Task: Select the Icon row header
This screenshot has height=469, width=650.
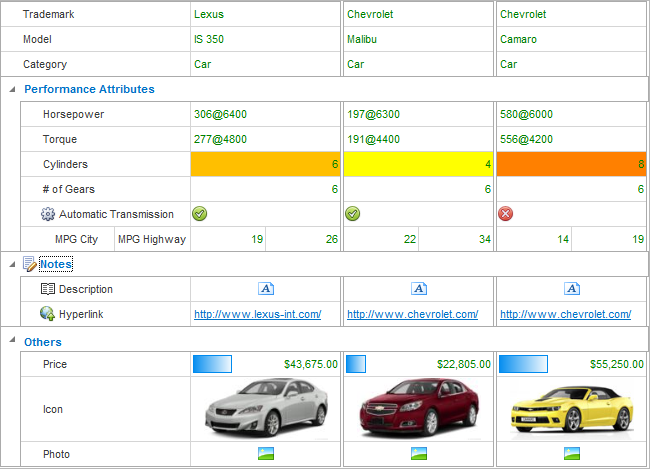Action: point(105,409)
